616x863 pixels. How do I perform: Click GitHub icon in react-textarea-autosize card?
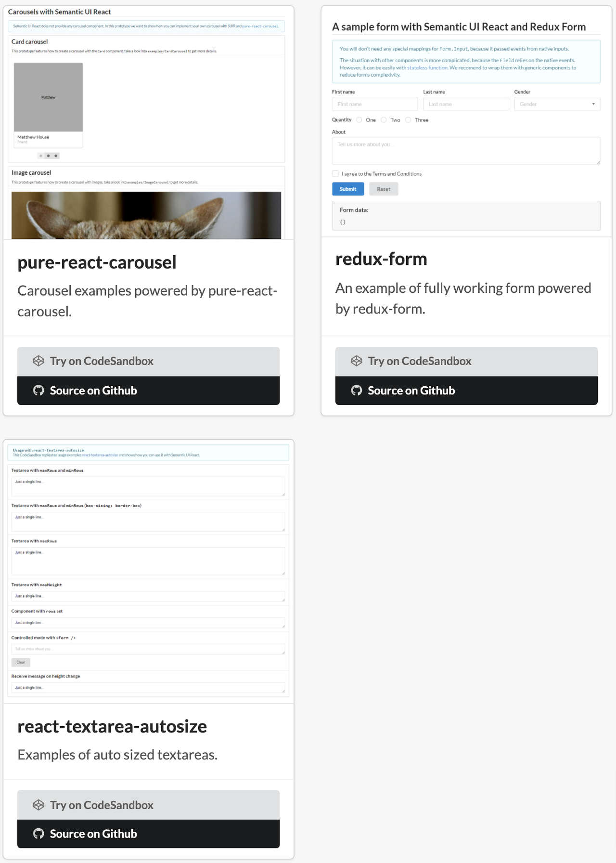[38, 834]
